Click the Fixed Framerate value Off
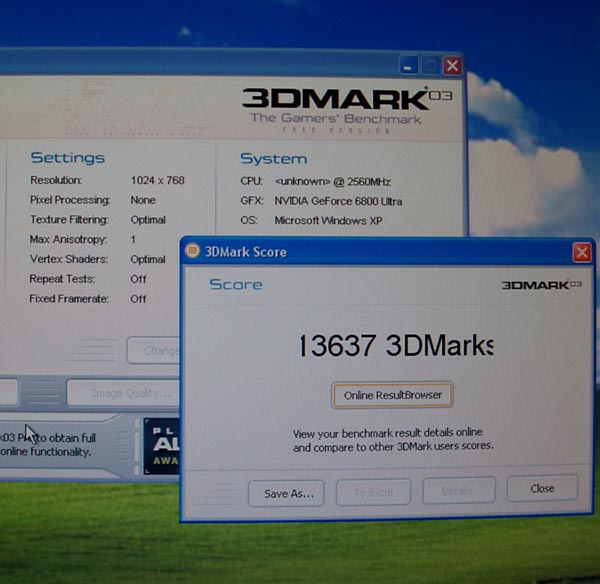Viewport: 600px width, 584px height. coord(138,299)
